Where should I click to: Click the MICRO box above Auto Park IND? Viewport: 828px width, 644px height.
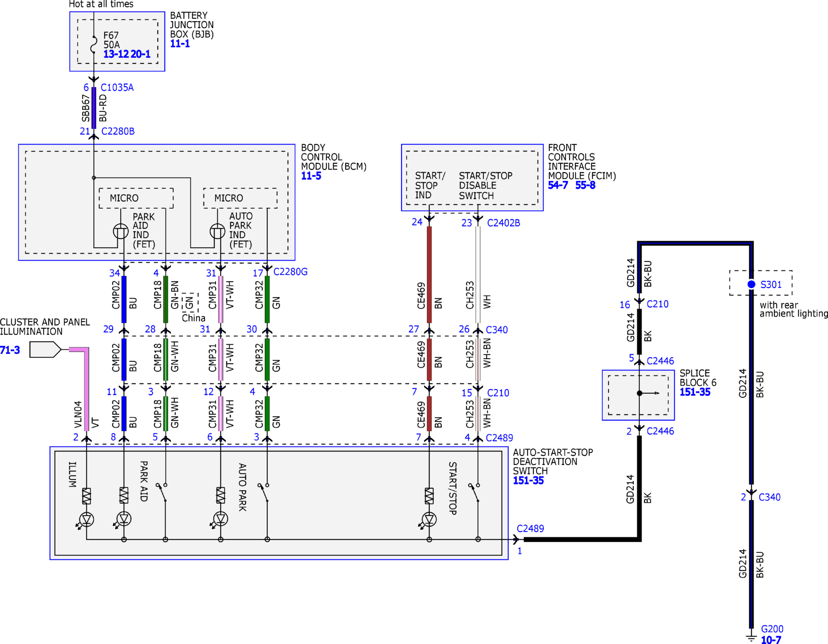pyautogui.click(x=240, y=198)
